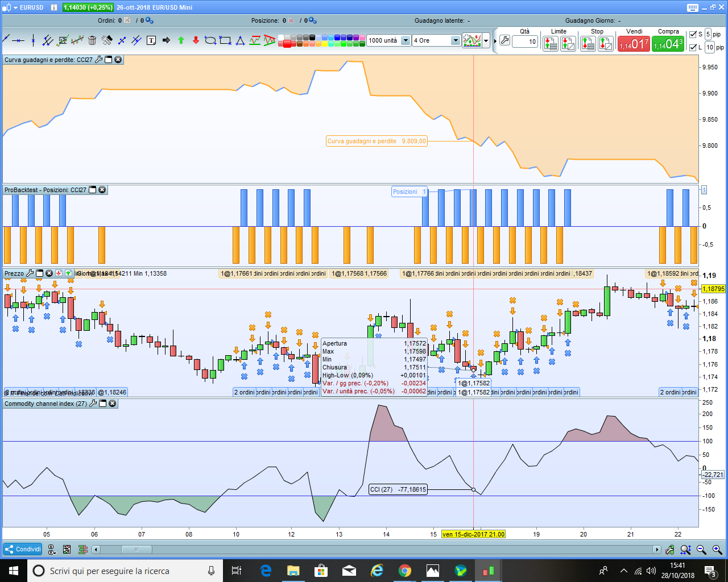Open wrench settings of Curva guadagni e perdite panel

99,60
